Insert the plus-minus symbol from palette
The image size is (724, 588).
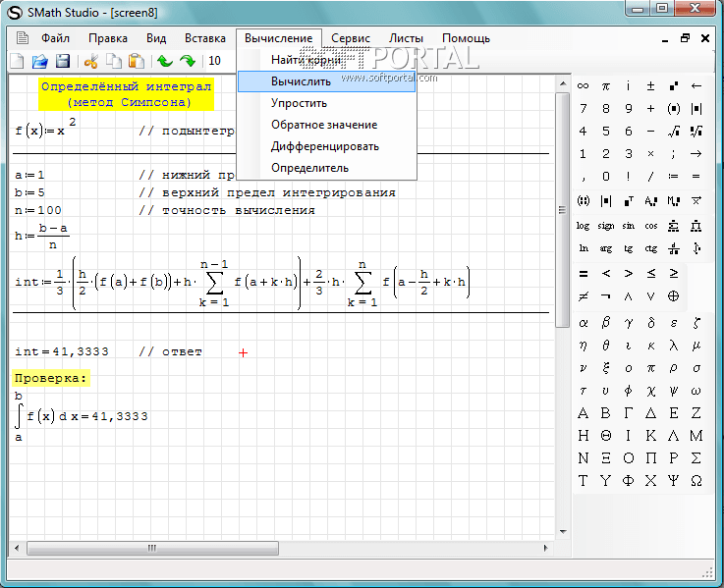pyautogui.click(x=651, y=85)
